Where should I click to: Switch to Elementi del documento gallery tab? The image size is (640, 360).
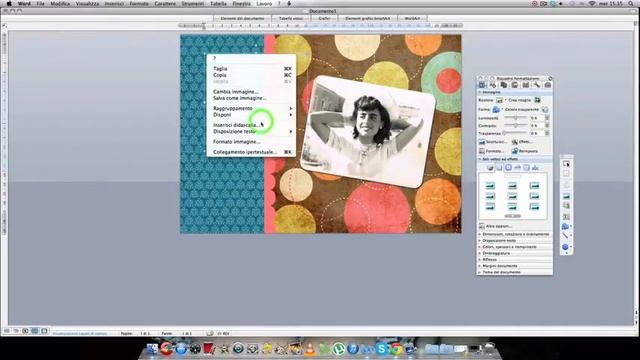[242, 18]
